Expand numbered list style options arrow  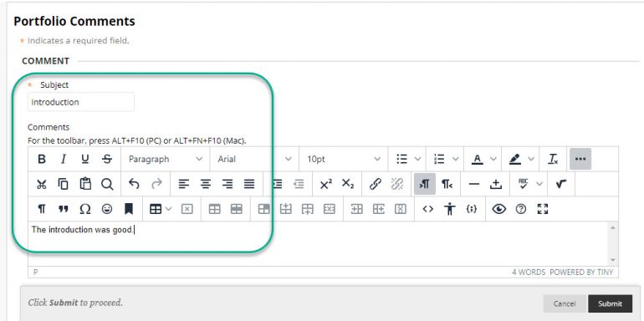coord(456,160)
